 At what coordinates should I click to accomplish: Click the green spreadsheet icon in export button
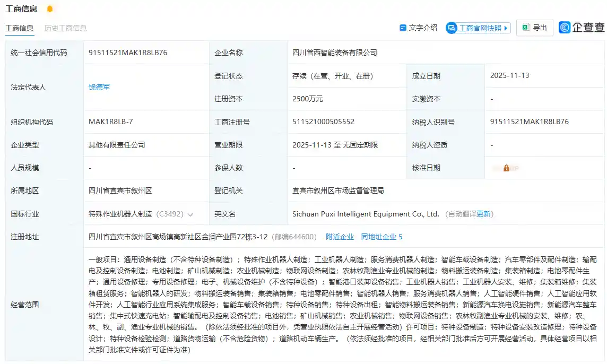(x=525, y=27)
